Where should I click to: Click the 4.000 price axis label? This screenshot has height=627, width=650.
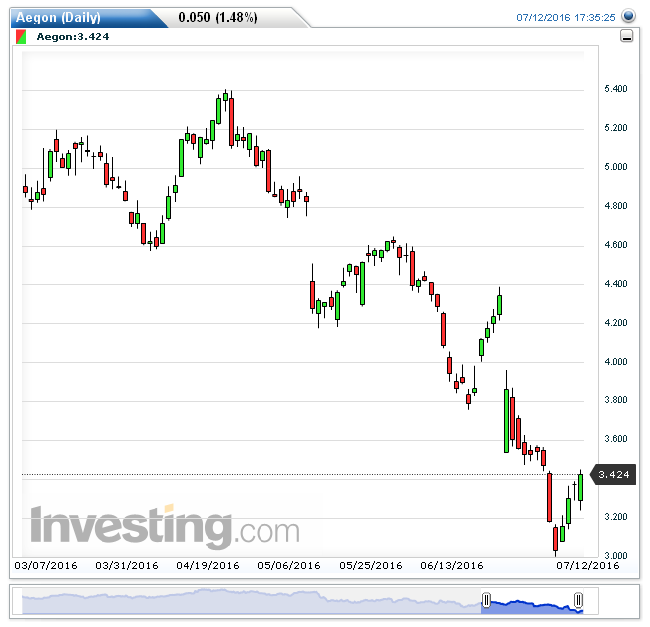pyautogui.click(x=616, y=361)
